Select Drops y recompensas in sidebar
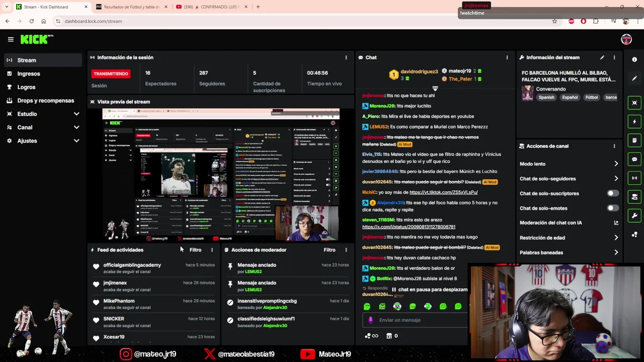Screen dimensions: 644x362 pos(43,101)
